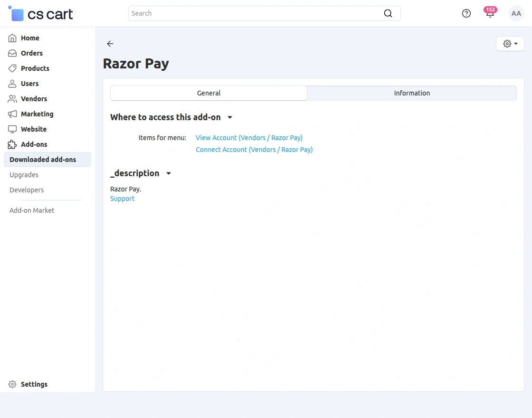Screen dimensions: 532x418
Task: Select the Marketing megaphone icon
Action: (x=12, y=114)
